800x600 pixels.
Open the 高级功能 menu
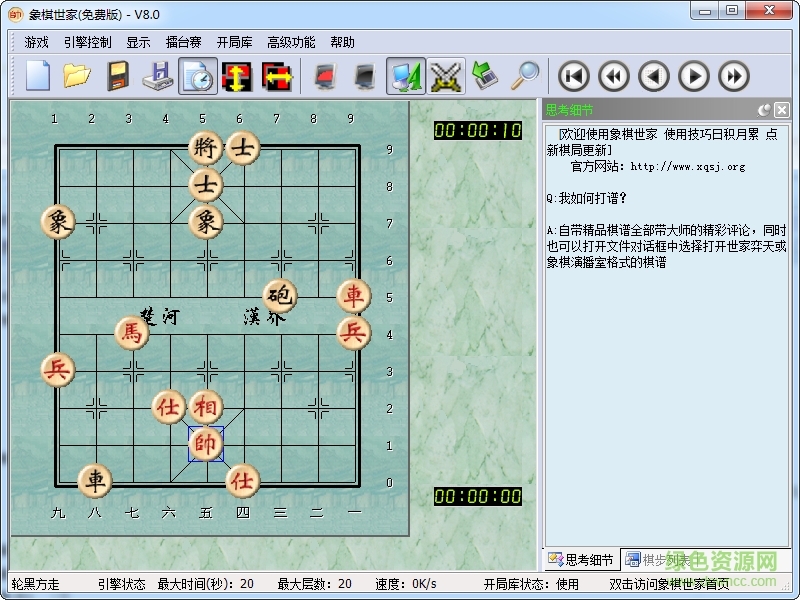pyautogui.click(x=293, y=42)
